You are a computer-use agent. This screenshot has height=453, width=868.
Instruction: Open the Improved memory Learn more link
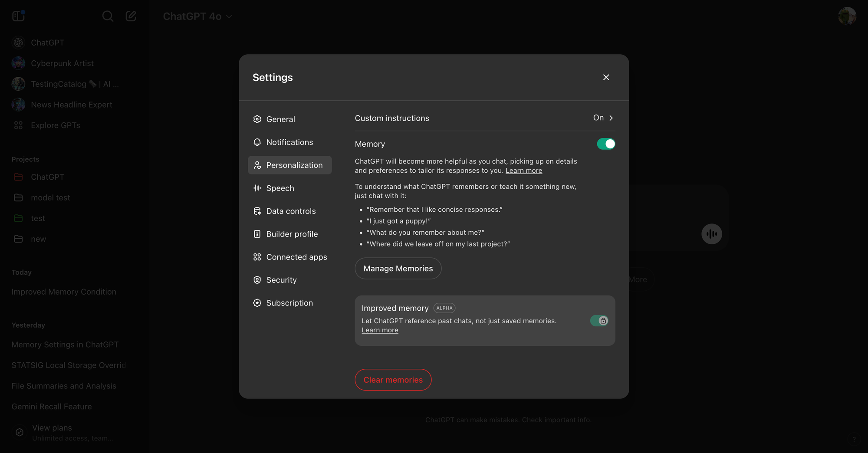[x=380, y=330]
